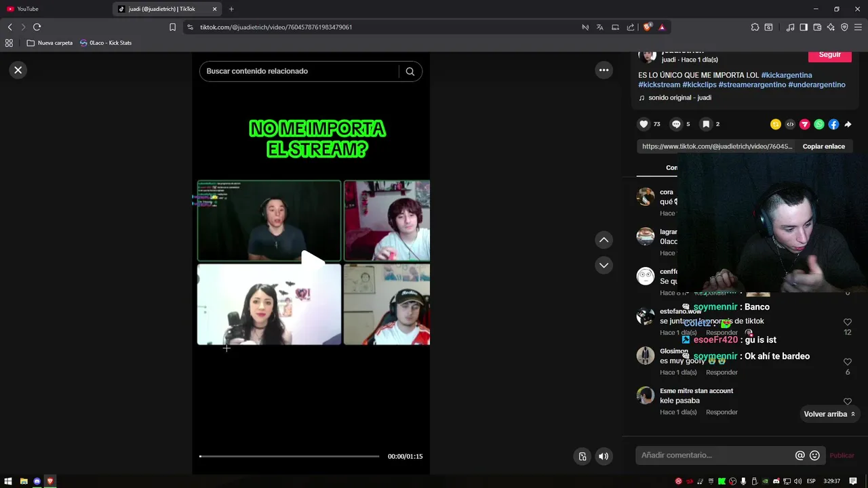Reload the current page
Image resolution: width=868 pixels, height=488 pixels.
37,27
